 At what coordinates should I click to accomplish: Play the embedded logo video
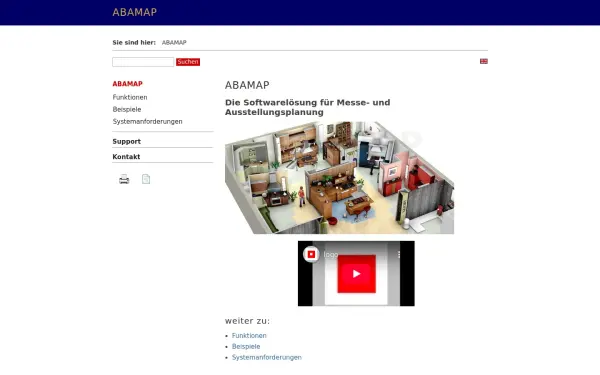356,274
